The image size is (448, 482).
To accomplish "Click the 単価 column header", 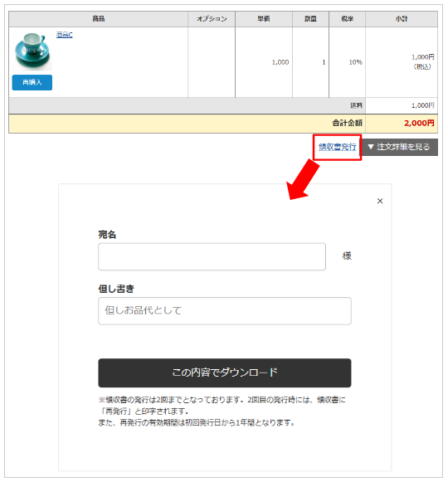I will [x=264, y=19].
